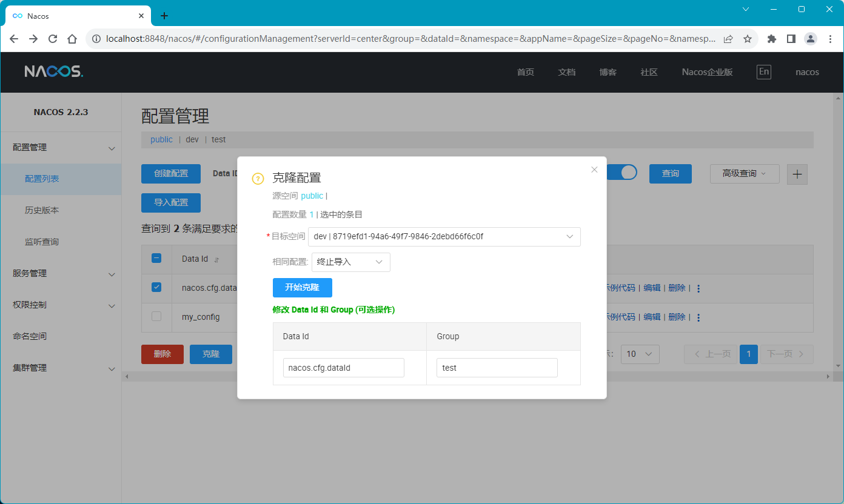Expand the 服务管理 sidebar section

(61, 274)
